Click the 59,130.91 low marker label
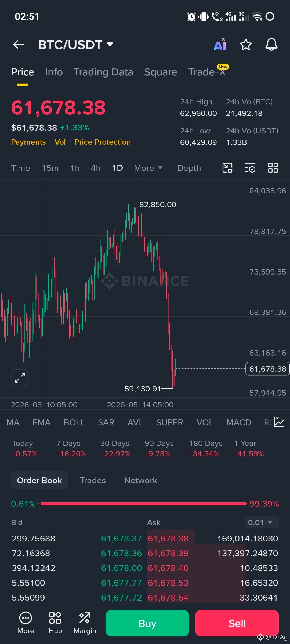This screenshot has height=644, width=290. pyautogui.click(x=143, y=389)
